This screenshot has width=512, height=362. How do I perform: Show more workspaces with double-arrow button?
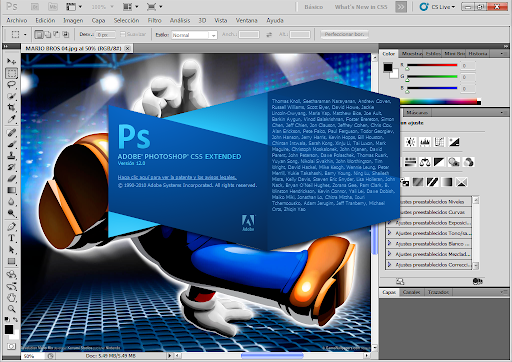click(x=401, y=7)
